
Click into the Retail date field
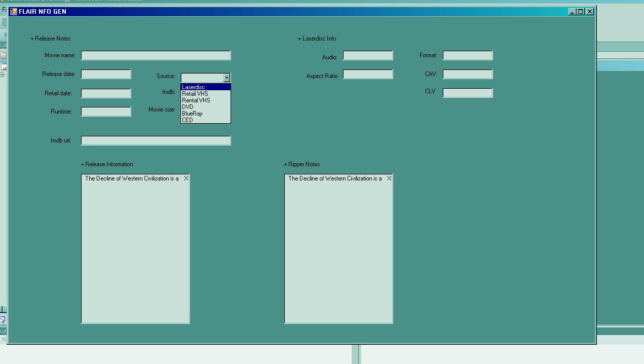click(106, 93)
